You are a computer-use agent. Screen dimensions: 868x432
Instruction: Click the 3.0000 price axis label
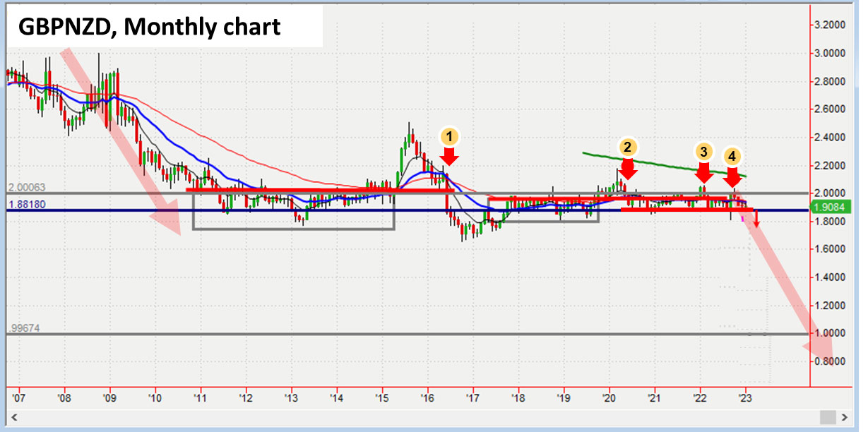829,53
